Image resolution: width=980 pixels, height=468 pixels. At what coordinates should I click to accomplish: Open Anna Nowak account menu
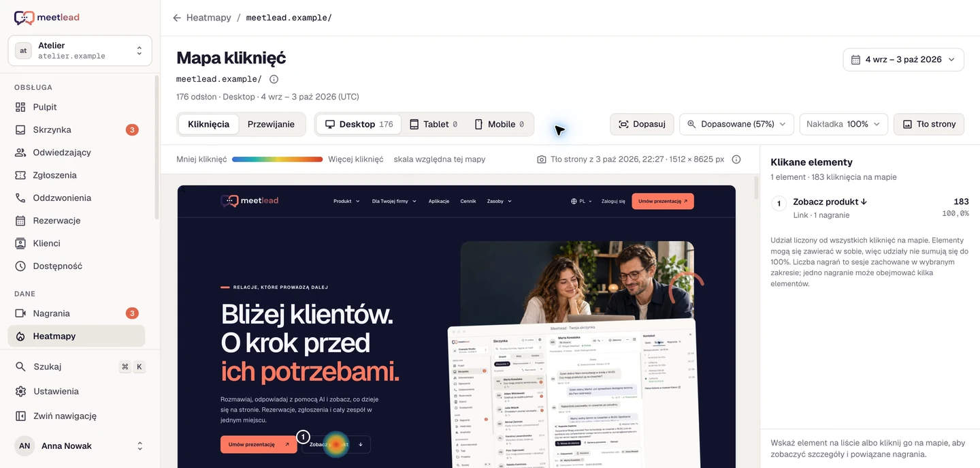(x=80, y=446)
